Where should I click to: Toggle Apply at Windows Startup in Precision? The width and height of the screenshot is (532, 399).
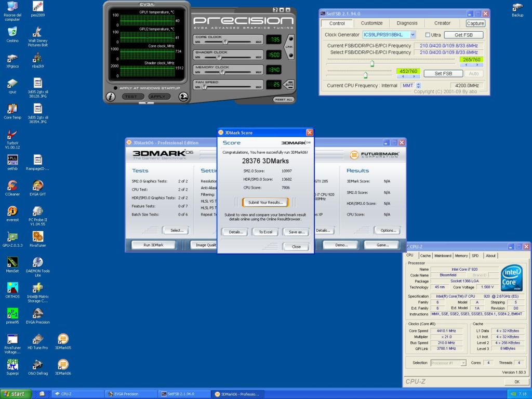tap(115, 88)
